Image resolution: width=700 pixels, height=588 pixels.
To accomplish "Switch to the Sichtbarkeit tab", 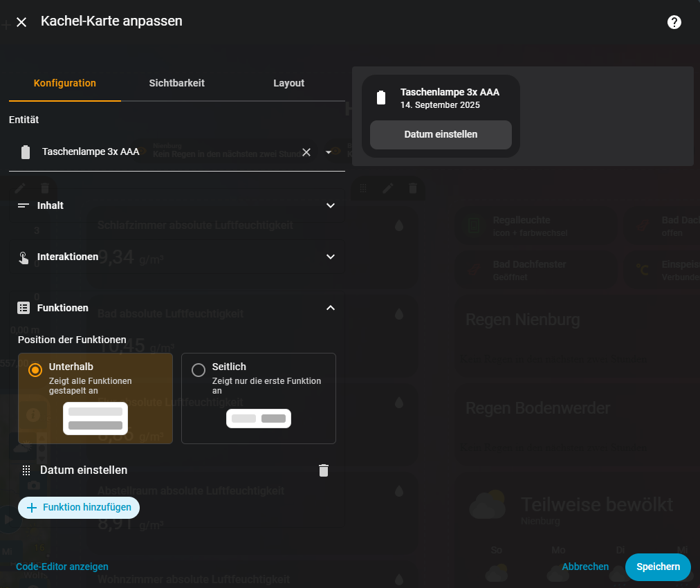I will click(x=176, y=83).
